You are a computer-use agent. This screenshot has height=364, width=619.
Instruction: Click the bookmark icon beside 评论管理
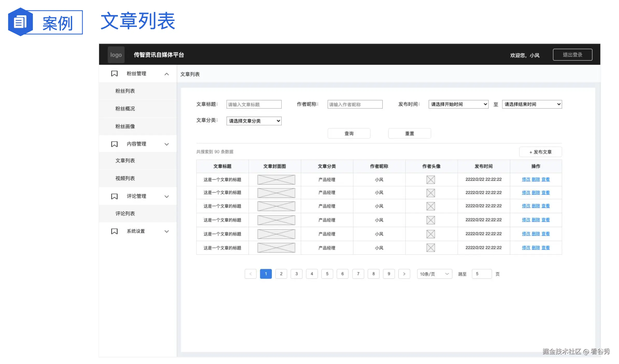(x=114, y=196)
